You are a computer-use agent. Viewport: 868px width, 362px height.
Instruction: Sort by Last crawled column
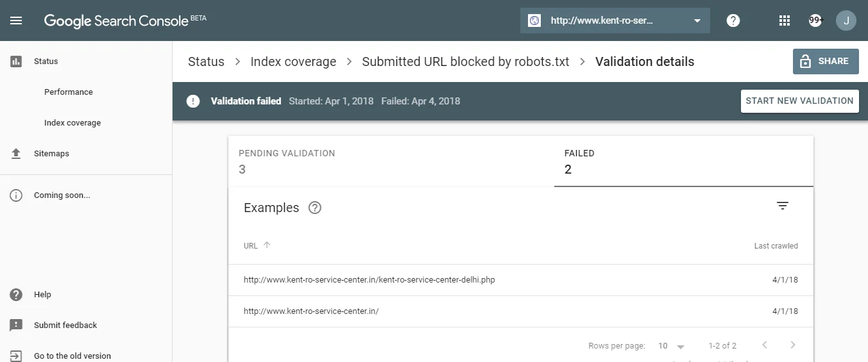(776, 245)
